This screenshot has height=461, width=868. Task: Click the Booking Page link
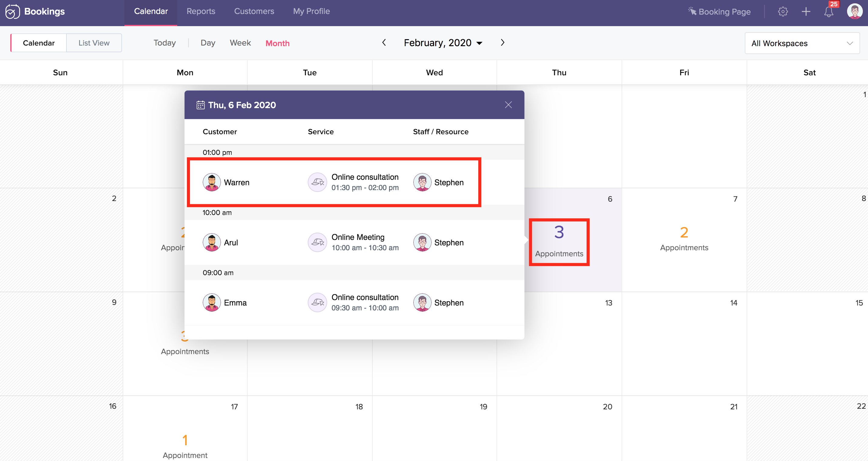[719, 12]
